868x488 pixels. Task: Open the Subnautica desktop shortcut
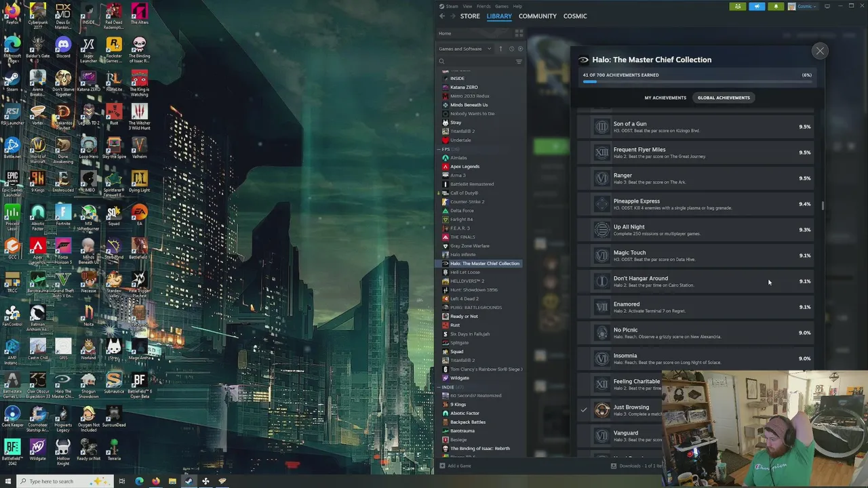114,383
